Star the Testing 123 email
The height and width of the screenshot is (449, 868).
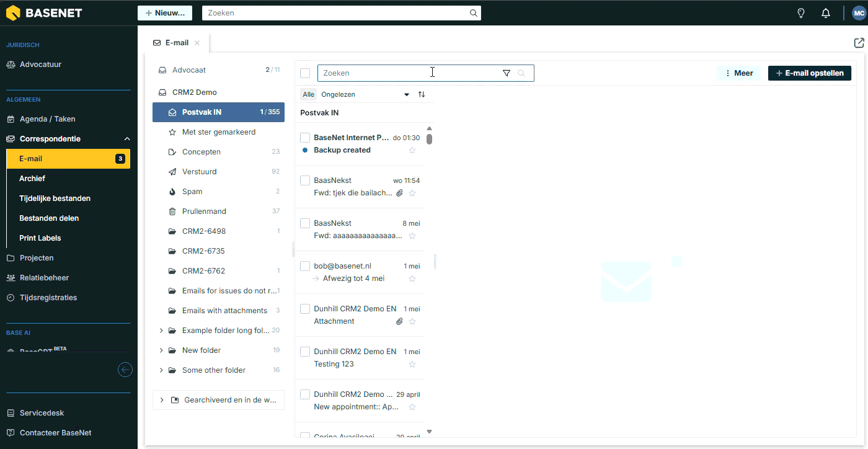point(412,364)
